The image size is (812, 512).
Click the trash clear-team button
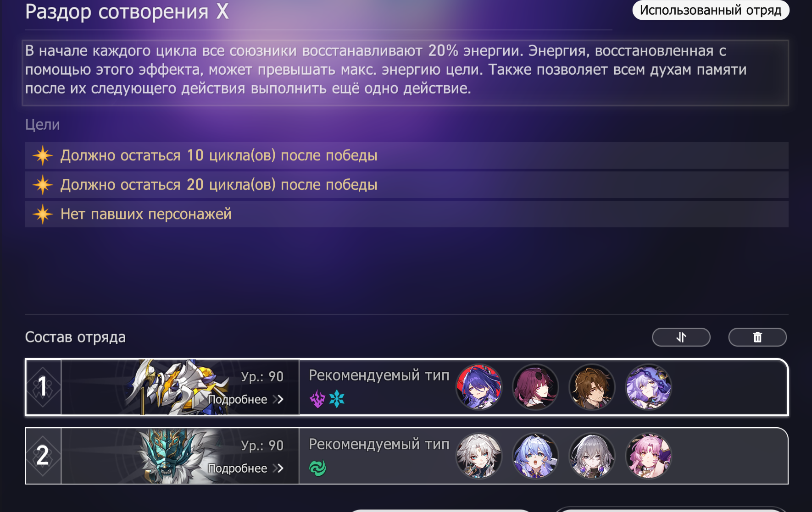coord(757,337)
